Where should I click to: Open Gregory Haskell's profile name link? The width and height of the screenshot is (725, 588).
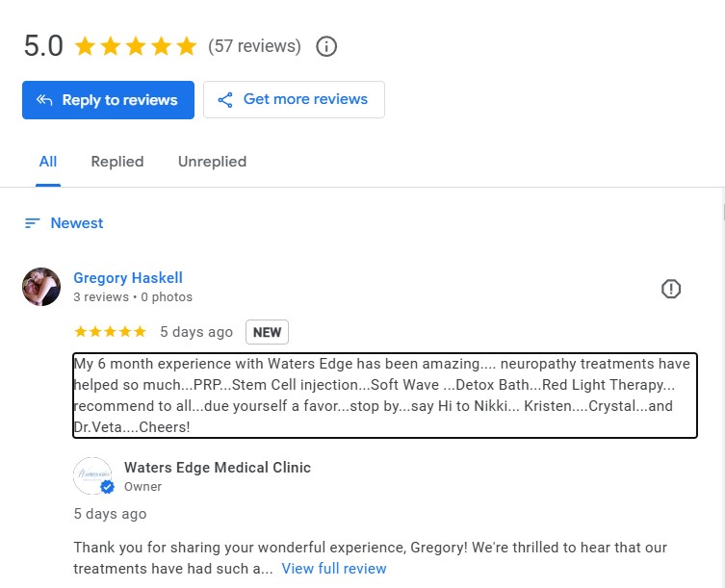(128, 278)
